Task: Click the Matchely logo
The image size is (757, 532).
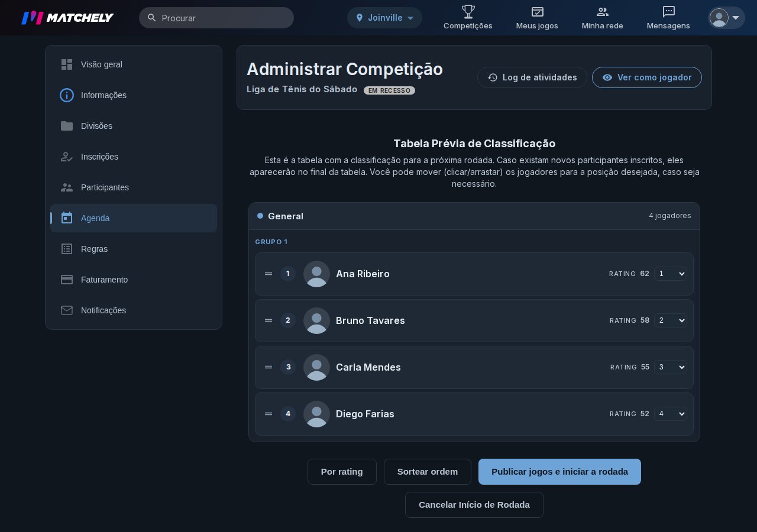Action: (67, 18)
